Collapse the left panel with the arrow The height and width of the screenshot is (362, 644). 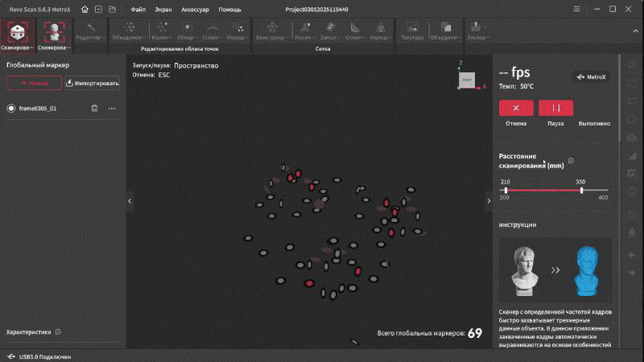coord(130,201)
